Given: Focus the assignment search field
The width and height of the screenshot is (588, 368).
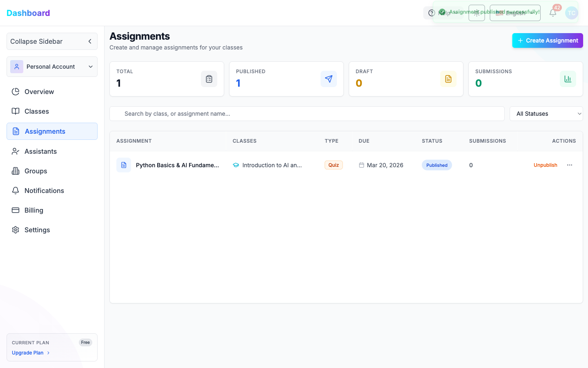Looking at the screenshot, I should click(x=307, y=114).
